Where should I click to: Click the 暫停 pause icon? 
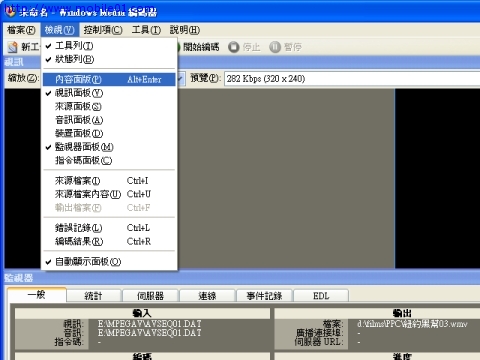[x=275, y=47]
